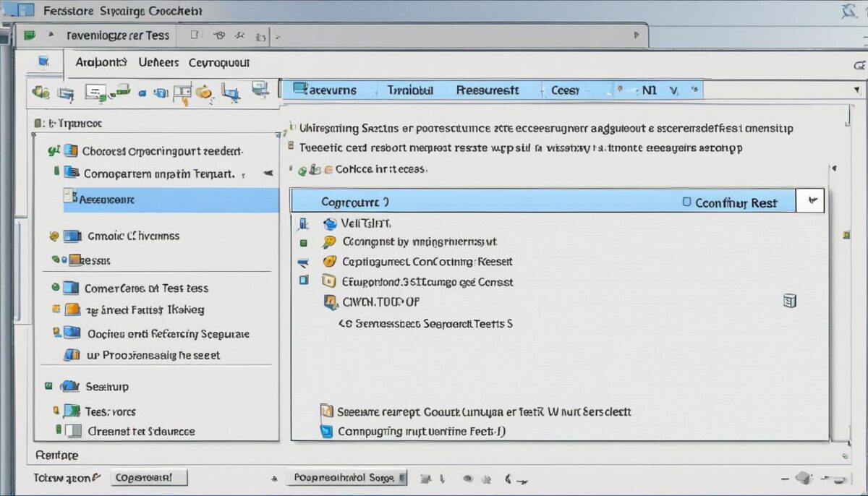Expand the dropdown arrow at far right of tab bar
Viewport: 868px width, 496px height.
point(856,90)
